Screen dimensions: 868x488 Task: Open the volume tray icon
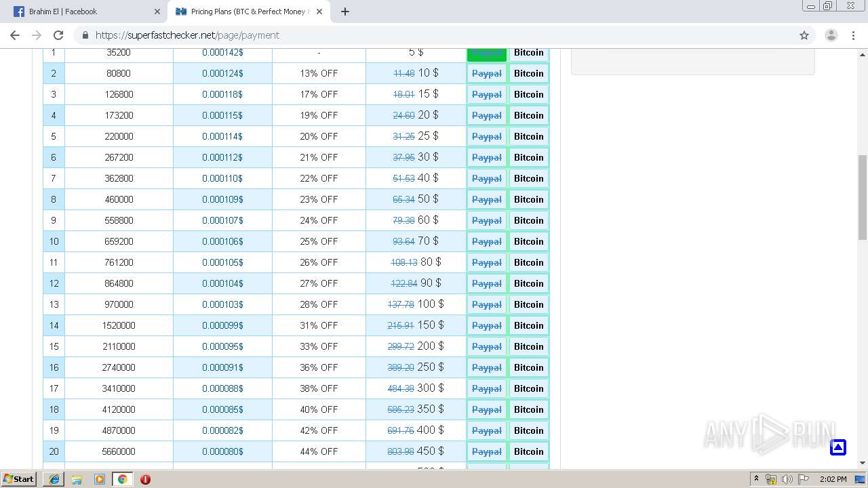(787, 479)
